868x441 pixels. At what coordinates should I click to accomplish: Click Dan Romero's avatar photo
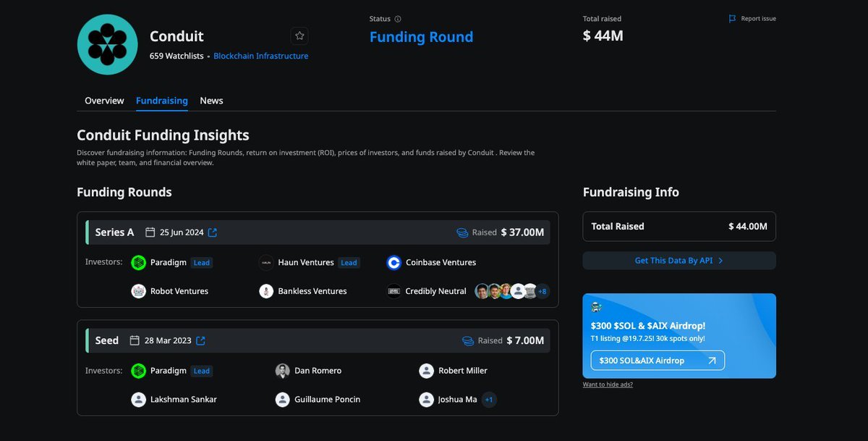283,371
